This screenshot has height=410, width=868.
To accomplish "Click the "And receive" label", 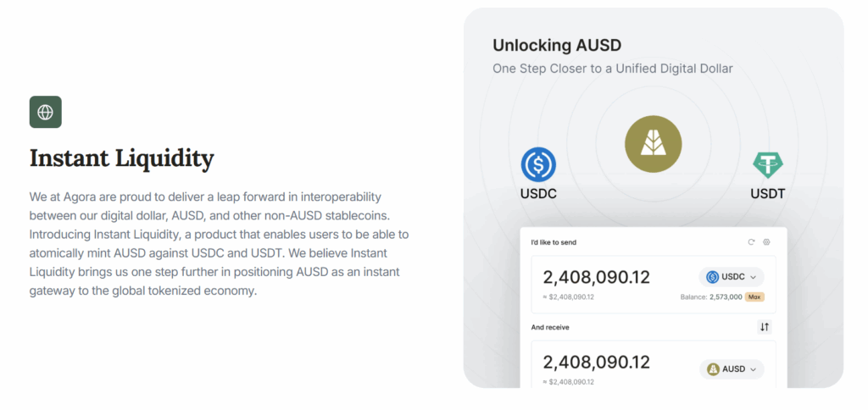I will (550, 327).
